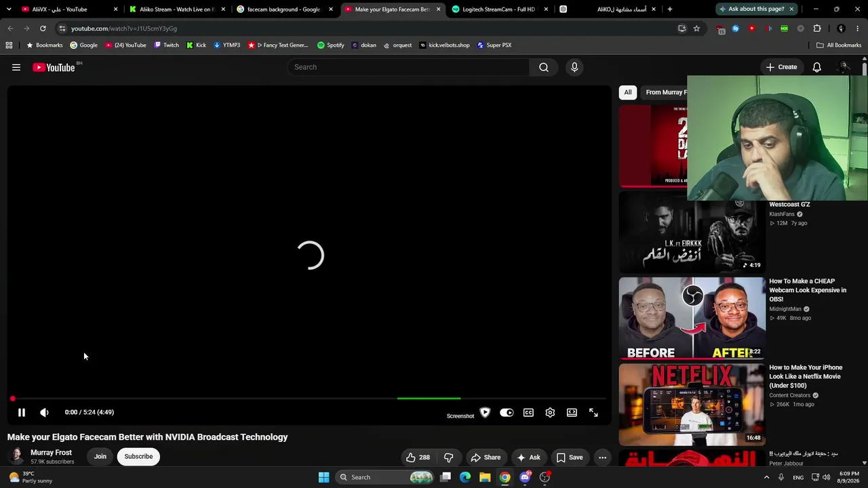Switch to facecam background Google tab

coord(283,9)
